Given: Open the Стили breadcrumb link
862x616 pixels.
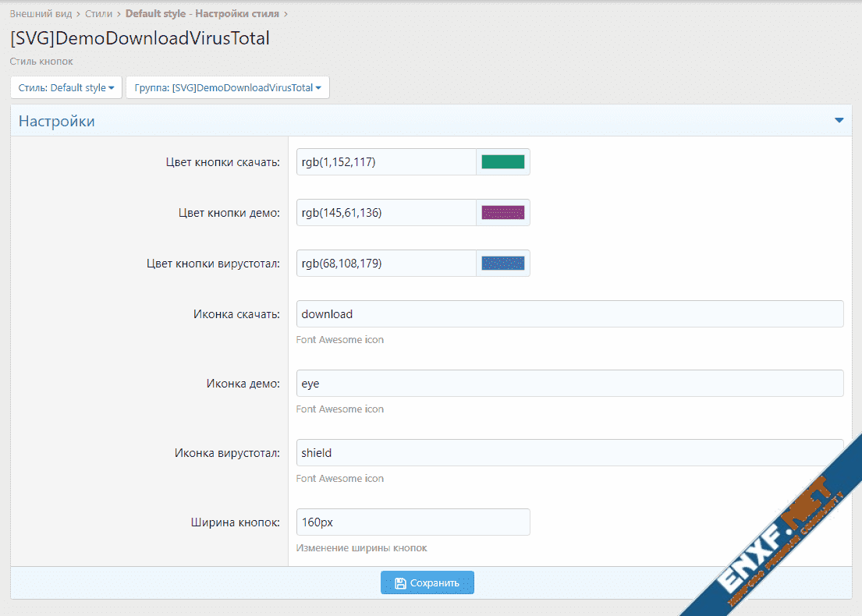Looking at the screenshot, I should click(x=98, y=14).
